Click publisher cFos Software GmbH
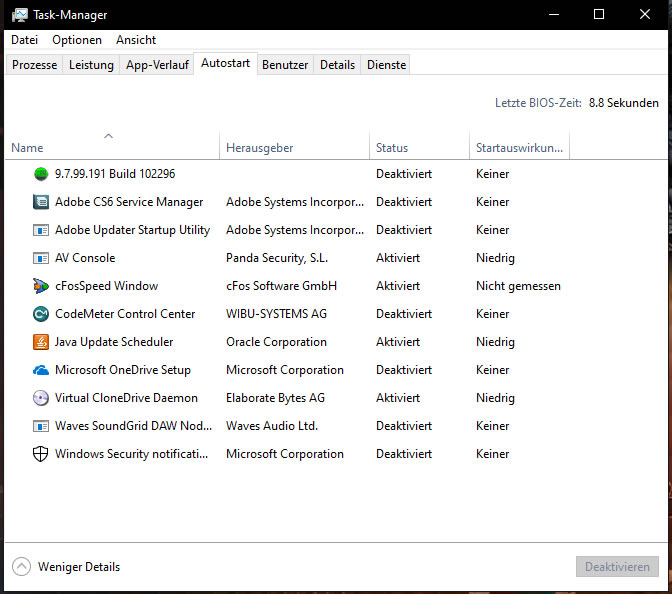Image resolution: width=672 pixels, height=594 pixels. pos(282,286)
